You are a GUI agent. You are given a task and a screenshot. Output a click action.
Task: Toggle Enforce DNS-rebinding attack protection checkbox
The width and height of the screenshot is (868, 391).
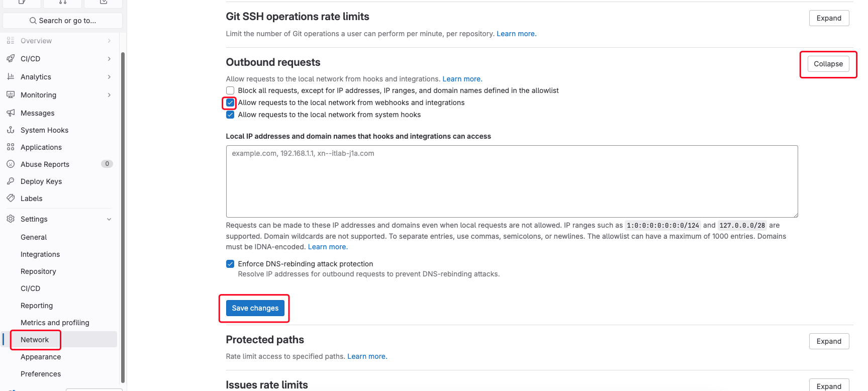230,264
